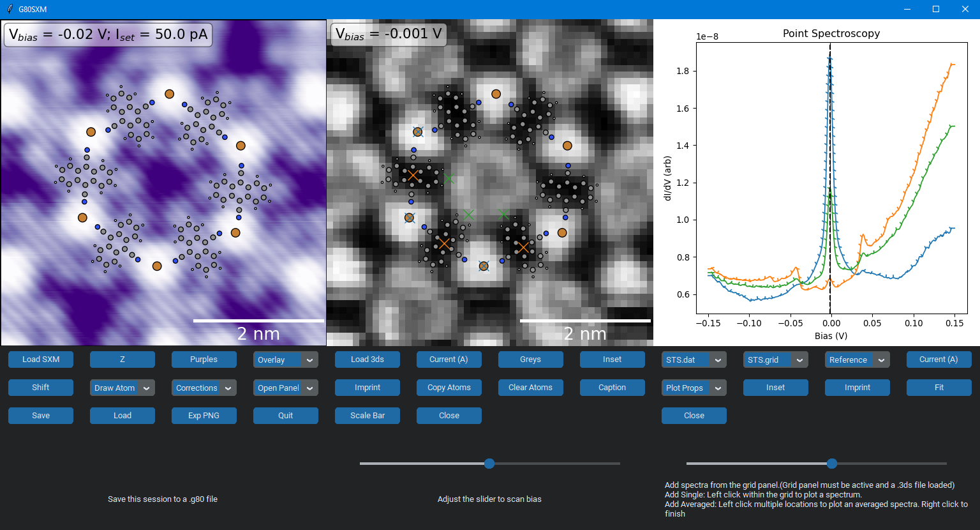Expand the Reference dropdown arrow
This screenshot has width=980, height=530.
[x=881, y=360]
